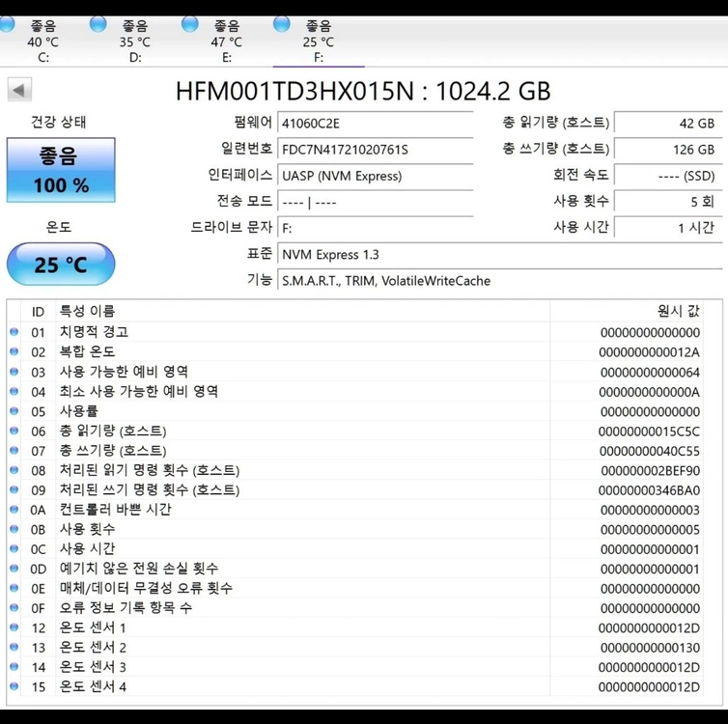Select the raw value 00000000015C5C
Screen dimensions: 728x724
tap(649, 432)
